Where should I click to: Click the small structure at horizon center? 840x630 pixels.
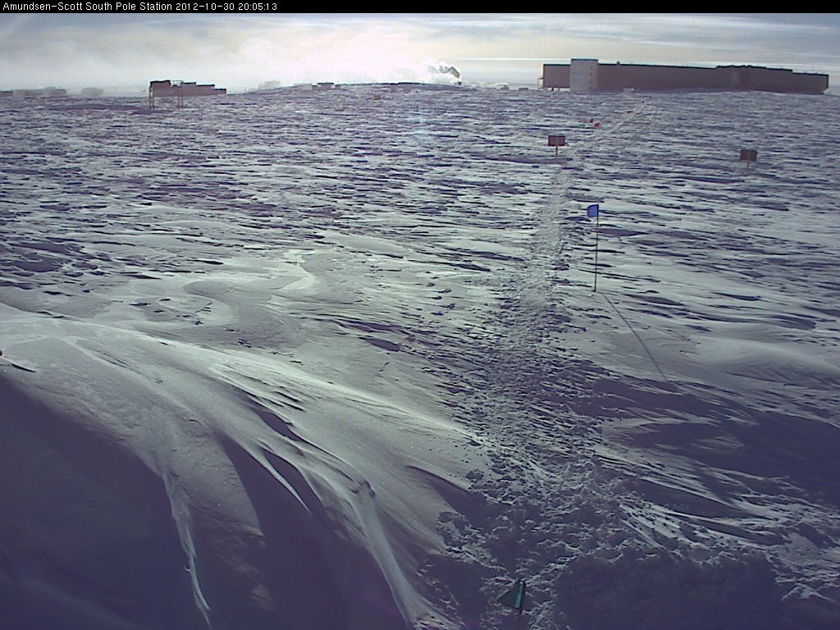coord(323,85)
